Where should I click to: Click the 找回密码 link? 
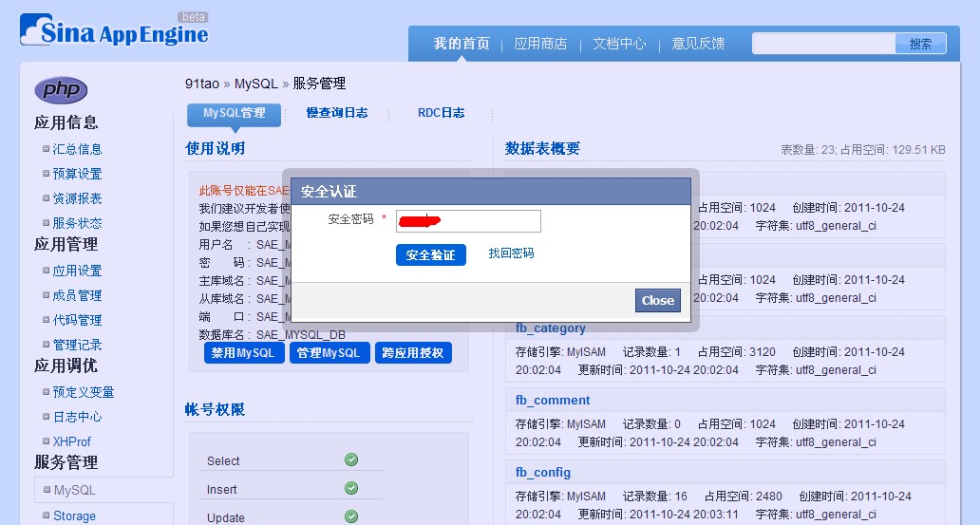[x=511, y=253]
